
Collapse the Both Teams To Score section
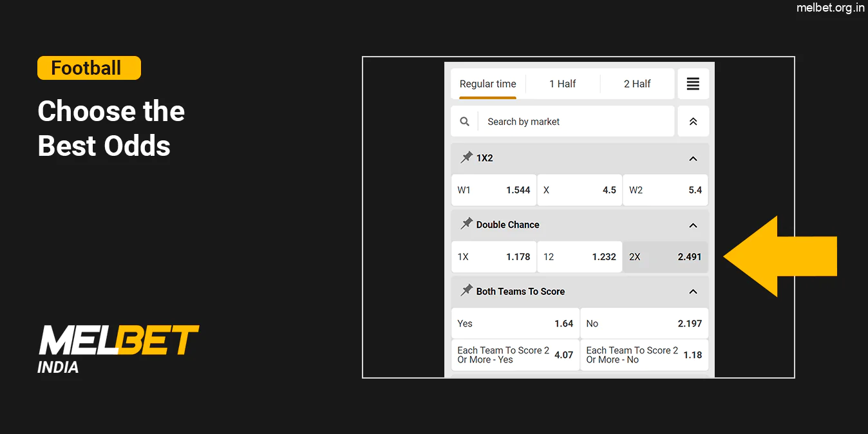693,291
